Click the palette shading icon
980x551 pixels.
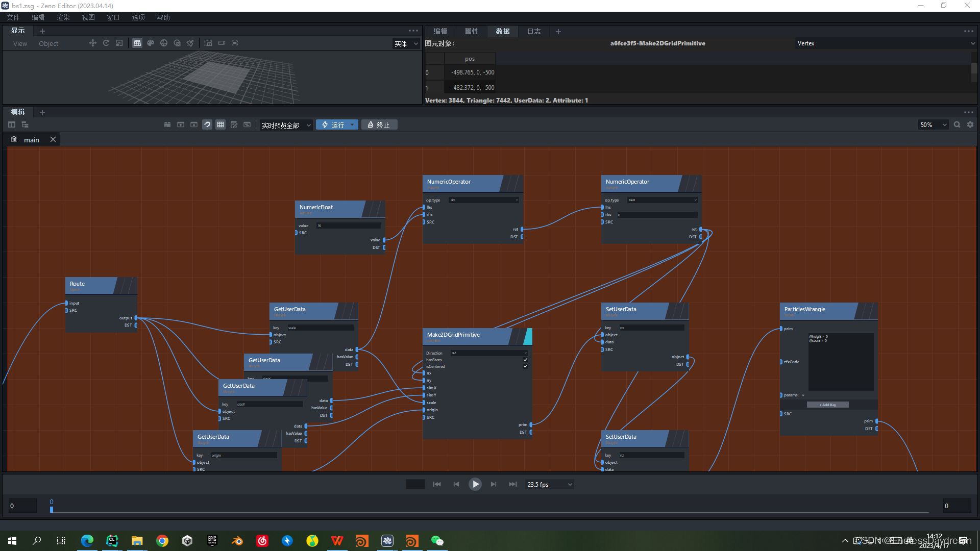coord(151,43)
